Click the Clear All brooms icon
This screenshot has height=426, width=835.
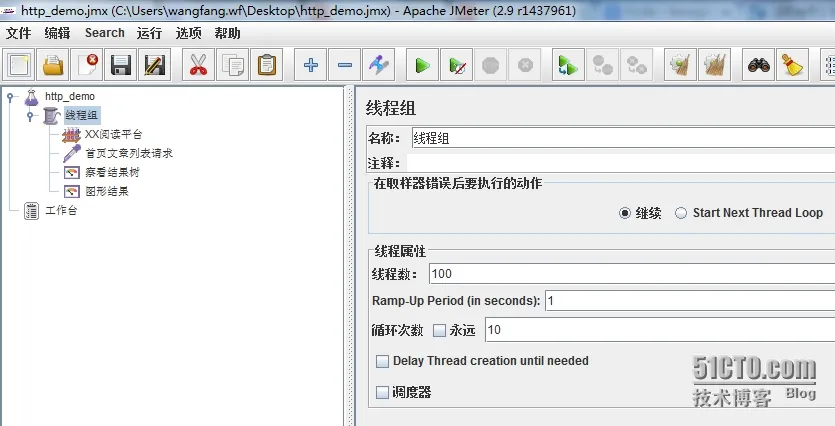click(x=715, y=65)
